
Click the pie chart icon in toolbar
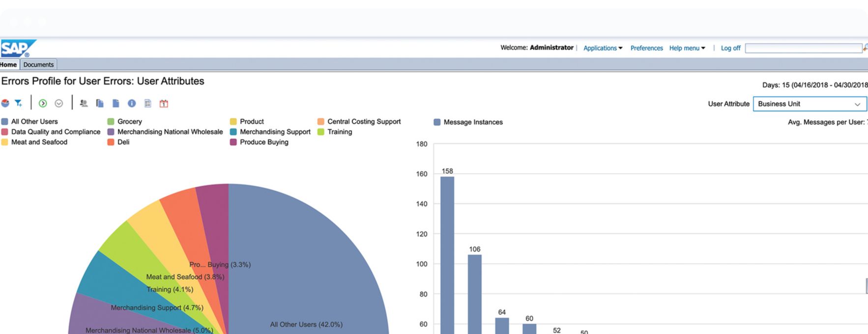pyautogui.click(x=5, y=103)
